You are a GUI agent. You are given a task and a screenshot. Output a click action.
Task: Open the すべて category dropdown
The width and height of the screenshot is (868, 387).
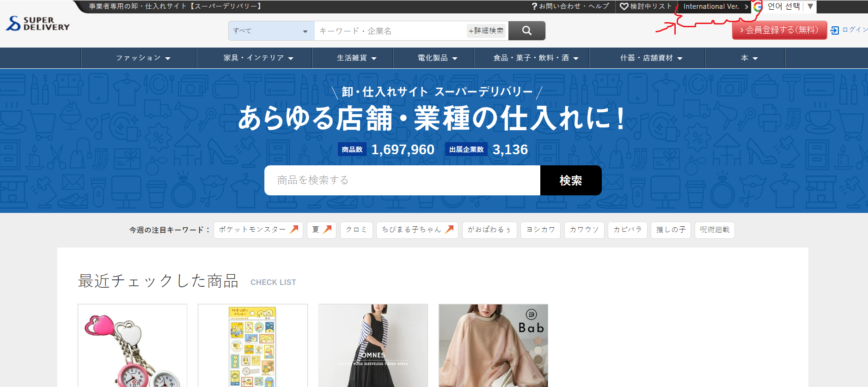271,30
